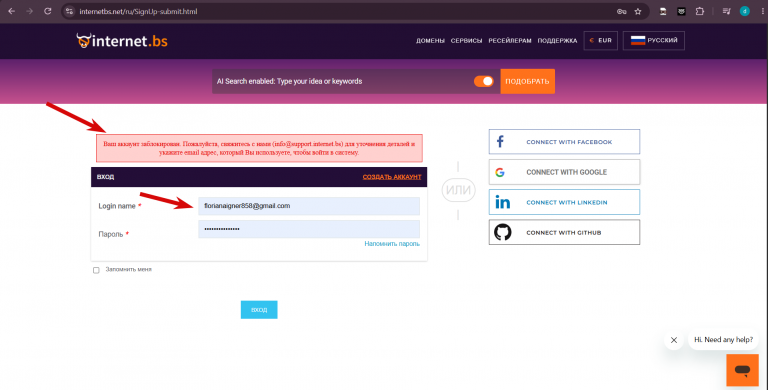Click the first extension icon in browser toolbar
768x390 pixels.
coord(663,11)
